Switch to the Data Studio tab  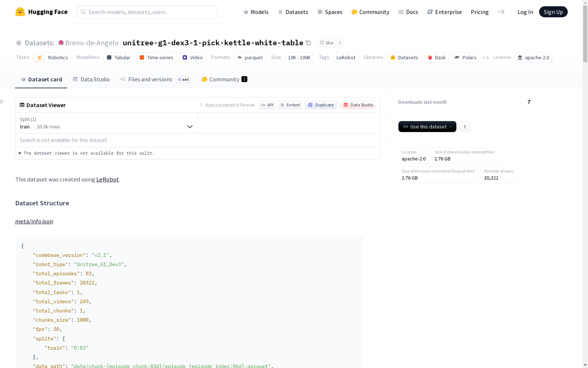[91, 79]
